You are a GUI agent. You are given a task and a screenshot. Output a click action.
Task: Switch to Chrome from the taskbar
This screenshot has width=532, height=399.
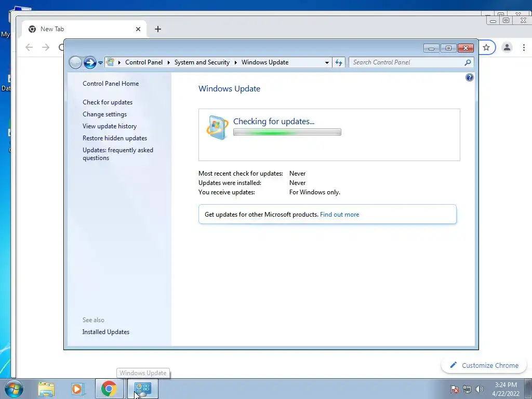[109, 389]
